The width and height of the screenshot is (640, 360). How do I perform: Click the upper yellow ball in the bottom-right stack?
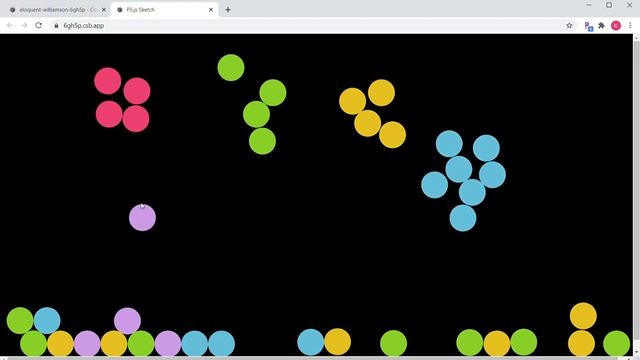pyautogui.click(x=583, y=316)
